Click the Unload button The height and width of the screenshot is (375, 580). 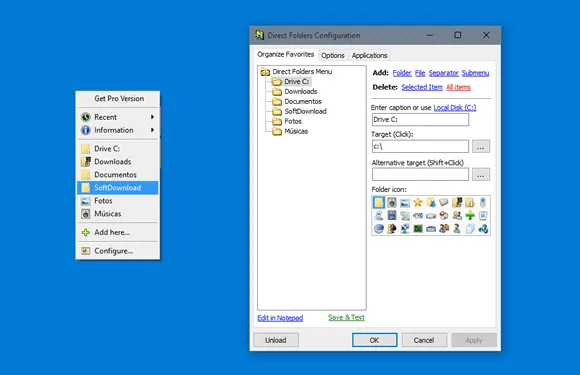(276, 340)
